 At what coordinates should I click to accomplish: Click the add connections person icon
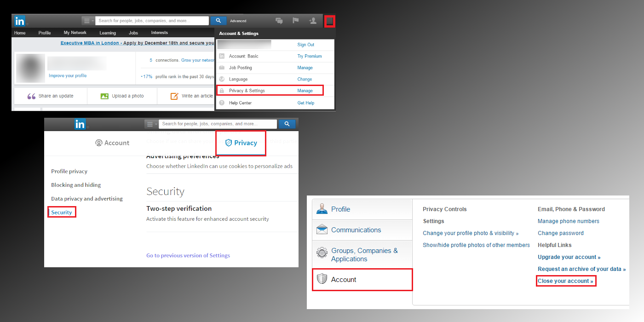coord(313,21)
